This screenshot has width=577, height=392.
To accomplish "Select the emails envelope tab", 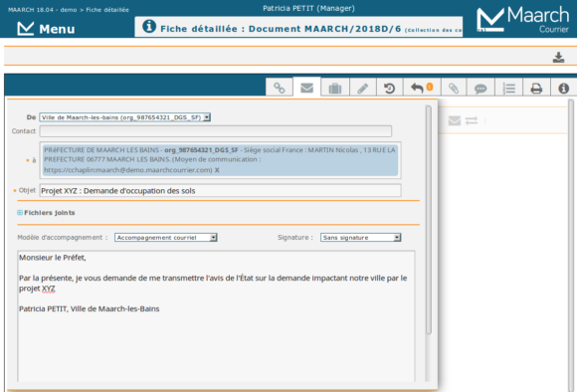I will 306,88.
